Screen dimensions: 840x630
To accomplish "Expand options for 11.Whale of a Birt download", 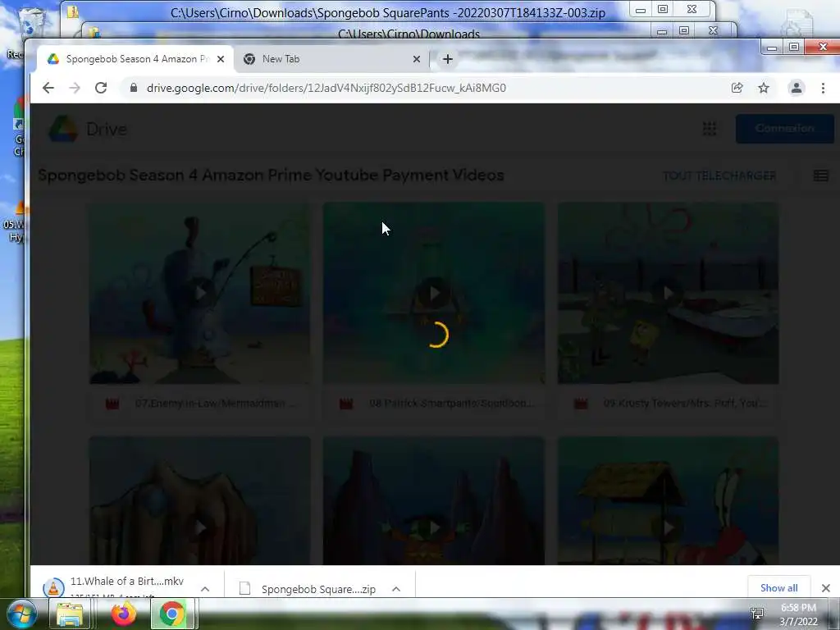I will coord(204,589).
